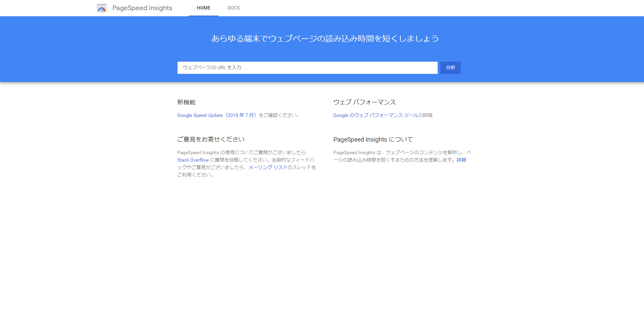Click the PageSpeed Insights について heading

373,140
